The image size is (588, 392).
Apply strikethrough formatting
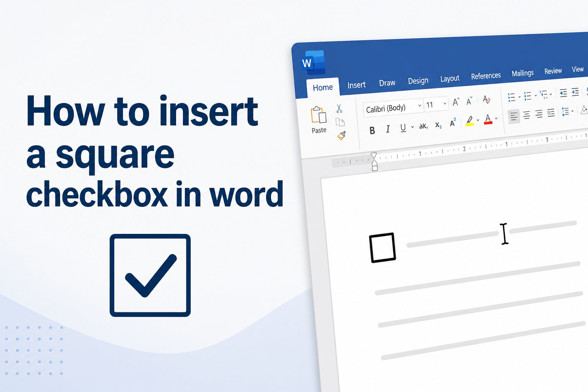423,126
